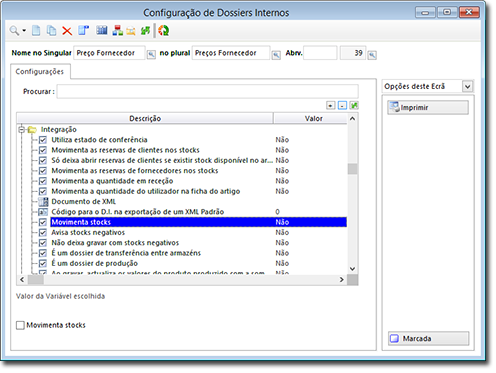The width and height of the screenshot is (496, 373).
Task: Click the magnifying glass search icon in toolbar
Action: [x=14, y=31]
